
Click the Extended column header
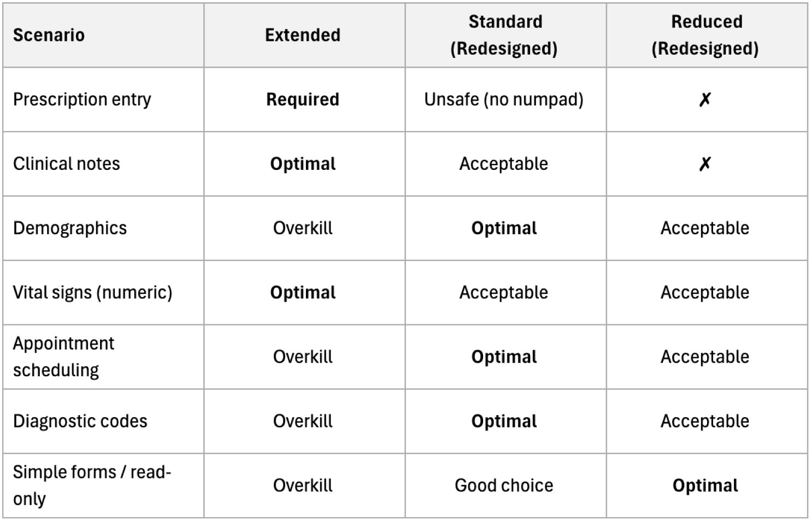pos(303,35)
